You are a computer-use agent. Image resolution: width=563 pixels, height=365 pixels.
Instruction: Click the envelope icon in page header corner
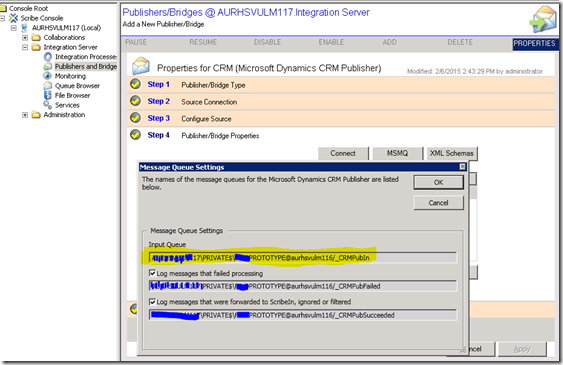pyautogui.click(x=543, y=20)
